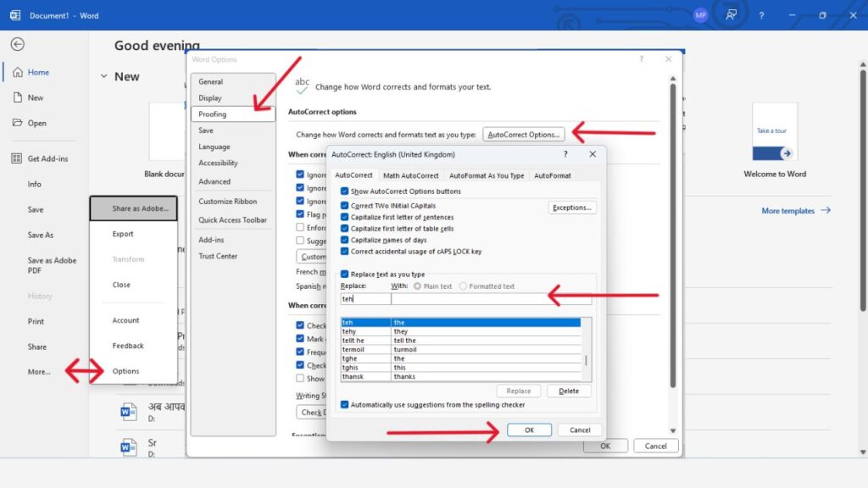Select Proofing in Word Options categories
The image size is (868, 488).
tap(214, 114)
